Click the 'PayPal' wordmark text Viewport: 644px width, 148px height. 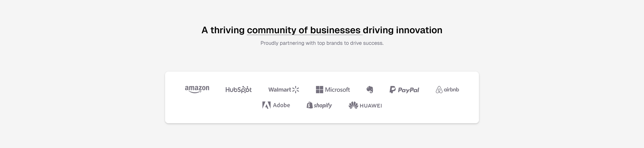coord(408,90)
